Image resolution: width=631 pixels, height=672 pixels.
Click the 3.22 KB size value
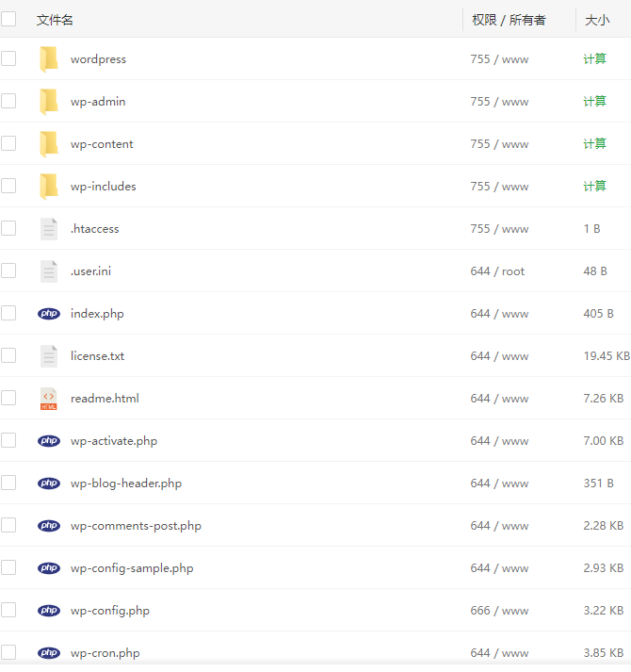point(603,611)
